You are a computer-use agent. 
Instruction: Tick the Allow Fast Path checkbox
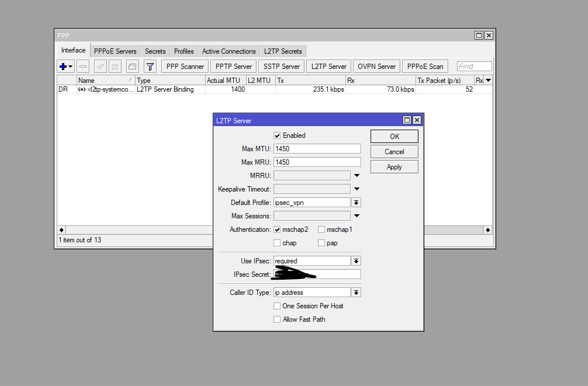point(278,319)
